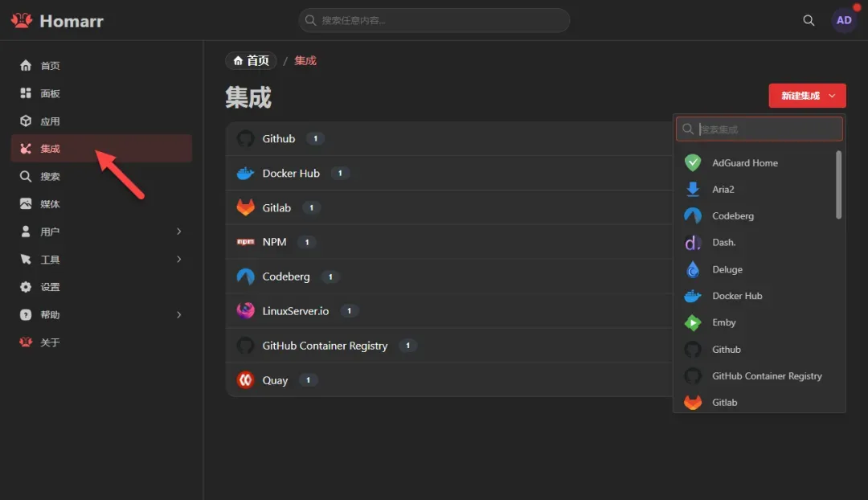Pick the Deluge icon in dropdown list

tap(693, 269)
